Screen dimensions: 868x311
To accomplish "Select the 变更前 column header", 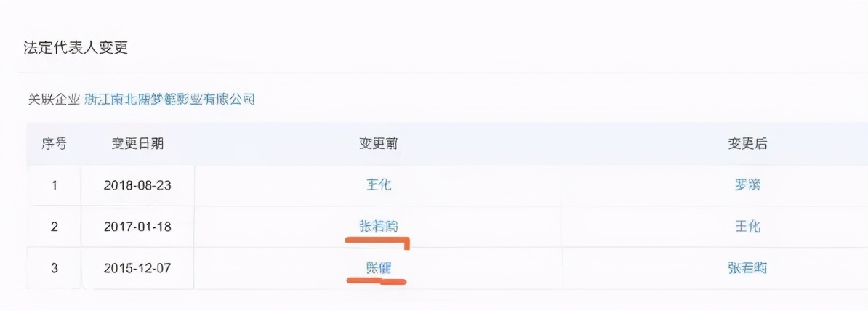I will tap(379, 144).
